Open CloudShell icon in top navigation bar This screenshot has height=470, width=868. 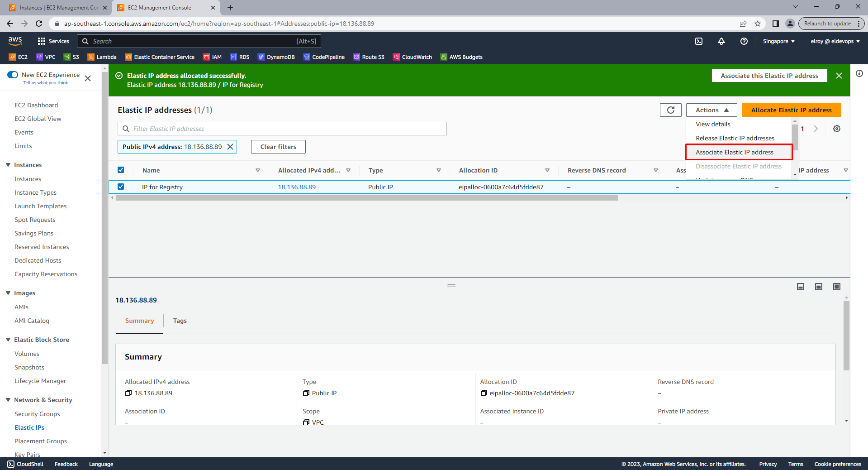click(699, 41)
